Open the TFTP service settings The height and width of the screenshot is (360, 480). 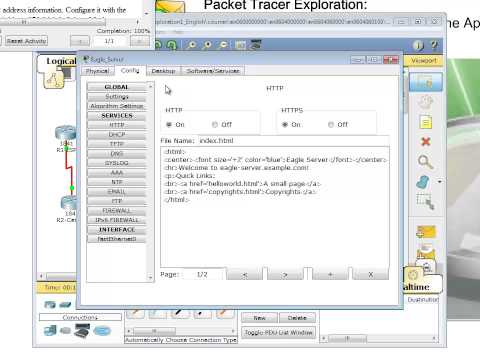[117, 144]
